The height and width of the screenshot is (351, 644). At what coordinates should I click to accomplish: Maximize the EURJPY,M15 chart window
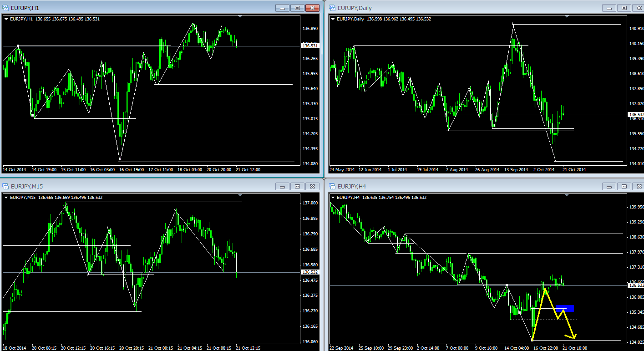click(297, 186)
